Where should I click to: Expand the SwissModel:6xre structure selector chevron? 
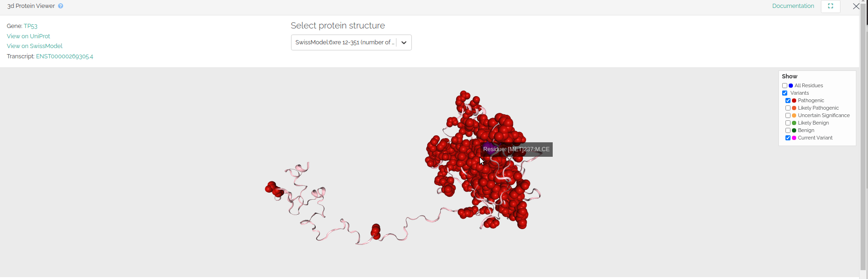[x=404, y=42]
